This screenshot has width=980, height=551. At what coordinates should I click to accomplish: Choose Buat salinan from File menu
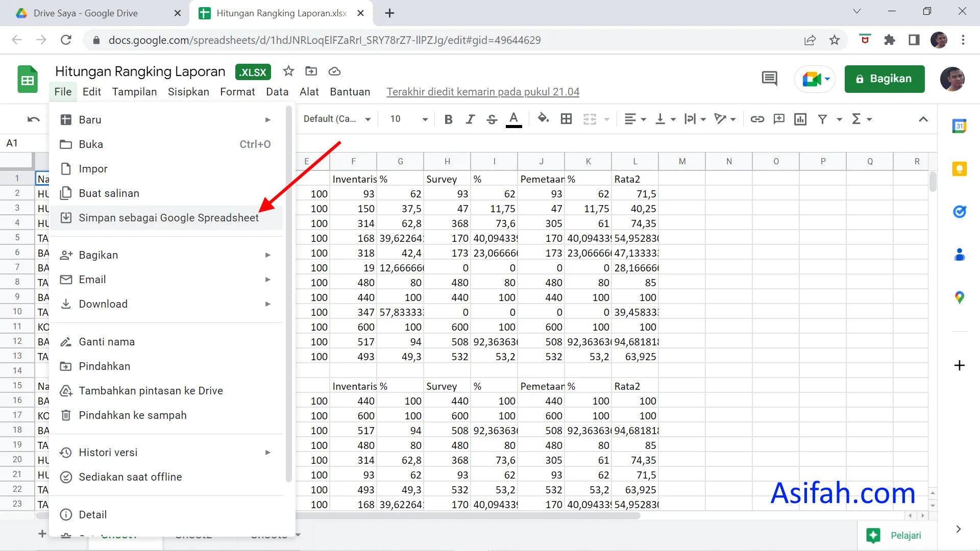[109, 193]
